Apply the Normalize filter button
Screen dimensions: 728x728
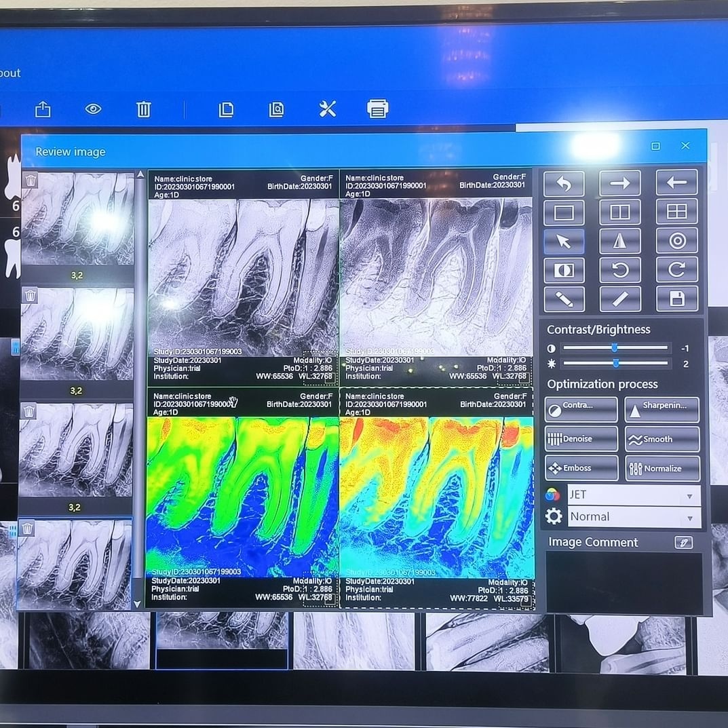point(663,468)
